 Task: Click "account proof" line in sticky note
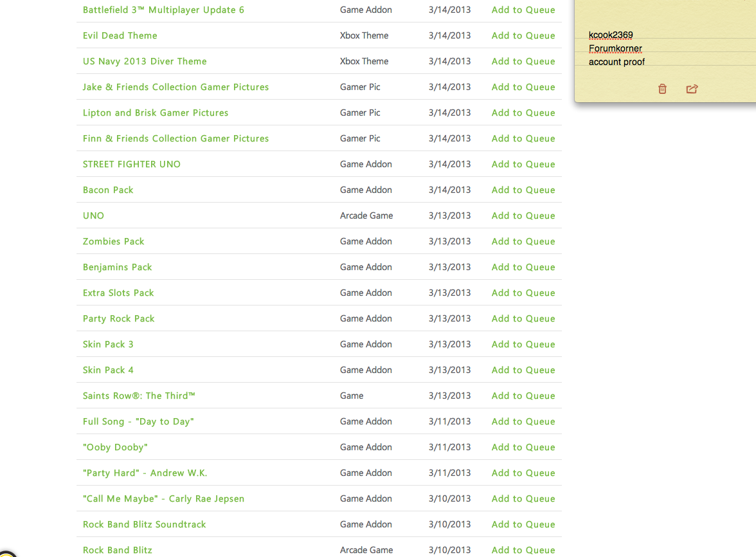[x=616, y=62]
